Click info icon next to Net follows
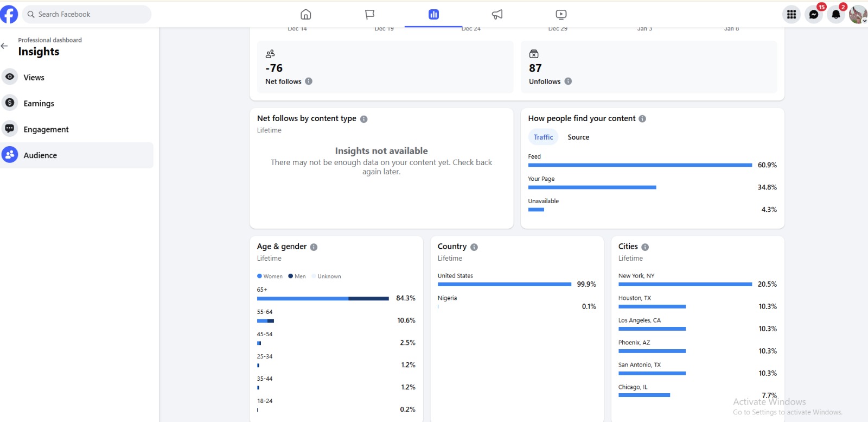This screenshot has width=868, height=422. [x=309, y=81]
